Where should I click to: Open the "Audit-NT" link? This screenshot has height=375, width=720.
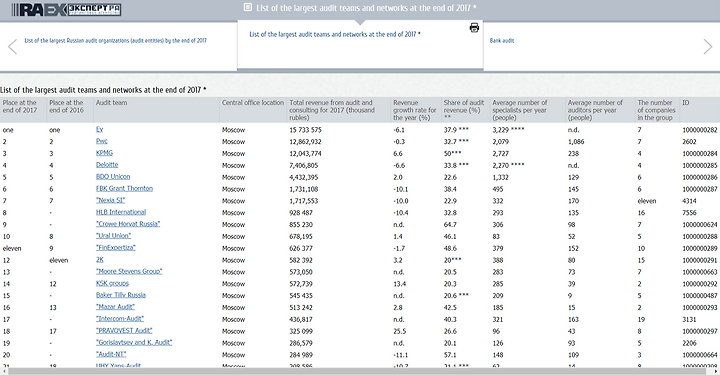(111, 354)
